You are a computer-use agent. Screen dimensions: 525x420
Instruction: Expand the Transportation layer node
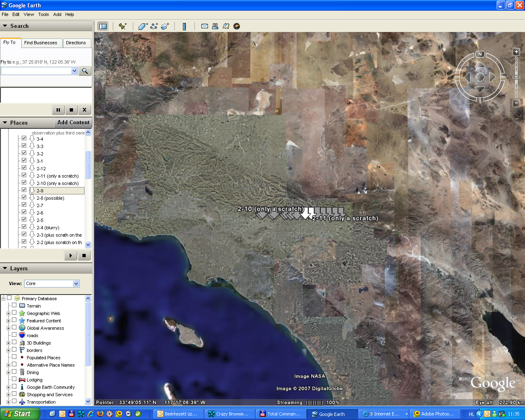[8, 402]
